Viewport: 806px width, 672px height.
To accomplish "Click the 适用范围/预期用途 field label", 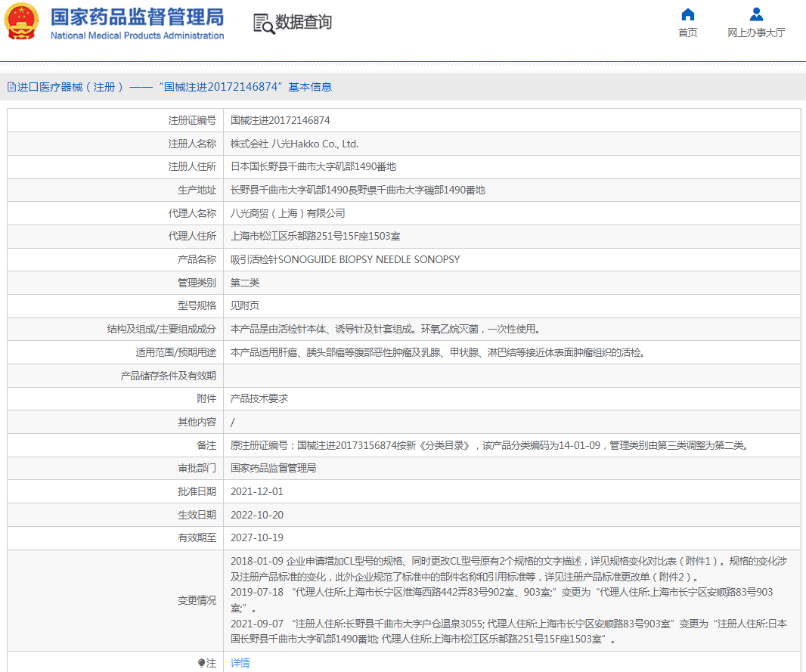I will [176, 352].
